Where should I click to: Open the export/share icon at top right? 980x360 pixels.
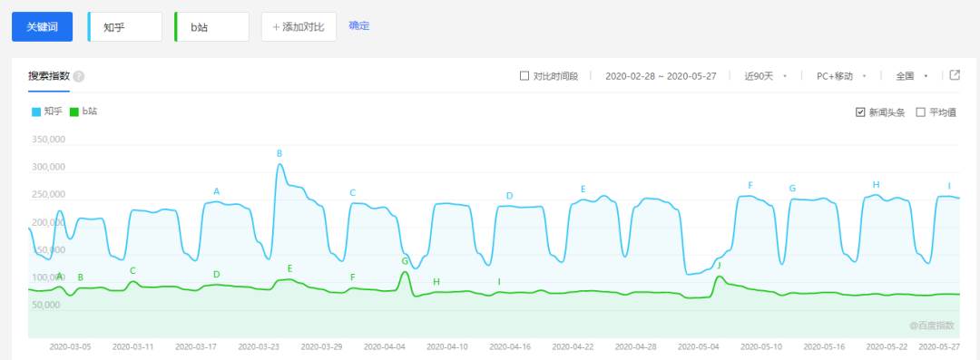tap(955, 75)
